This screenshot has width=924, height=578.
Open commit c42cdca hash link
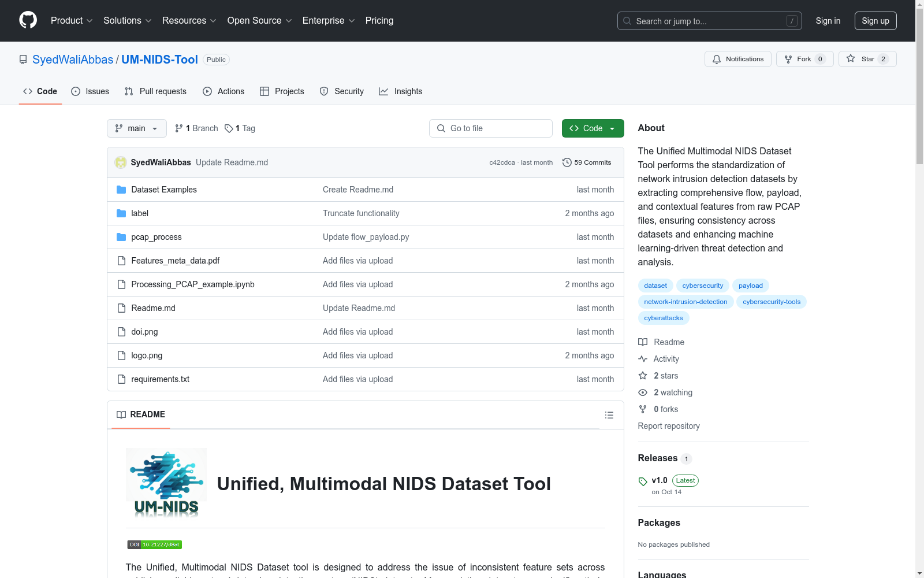pos(502,162)
